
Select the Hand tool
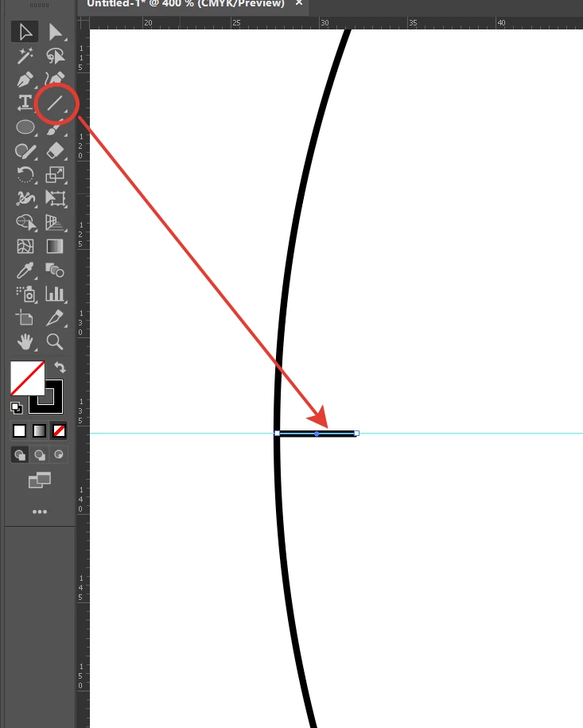coord(25,342)
